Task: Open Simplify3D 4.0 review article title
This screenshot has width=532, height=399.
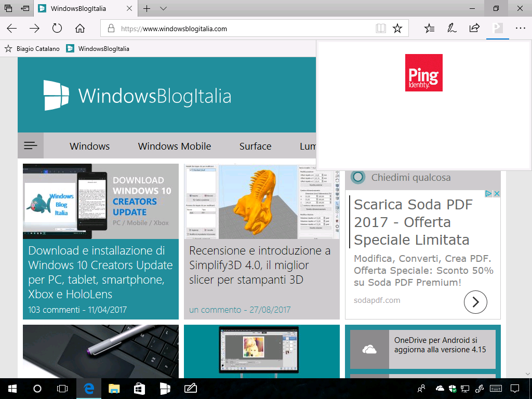Action: 260,265
